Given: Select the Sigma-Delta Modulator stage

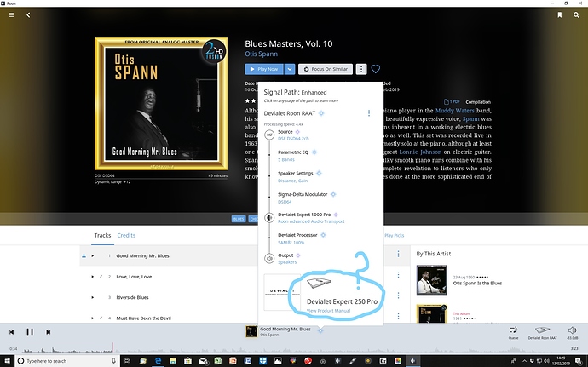Looking at the screenshot, I should pos(303,194).
